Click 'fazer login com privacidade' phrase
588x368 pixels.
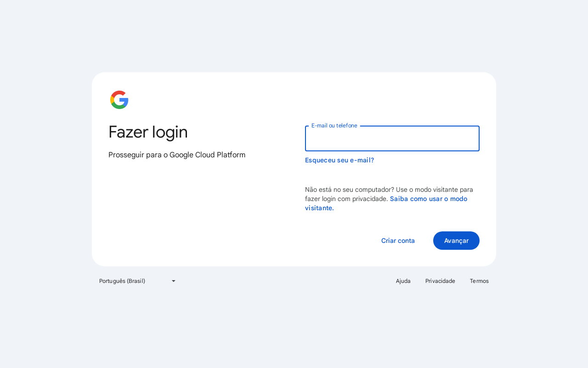click(x=346, y=199)
